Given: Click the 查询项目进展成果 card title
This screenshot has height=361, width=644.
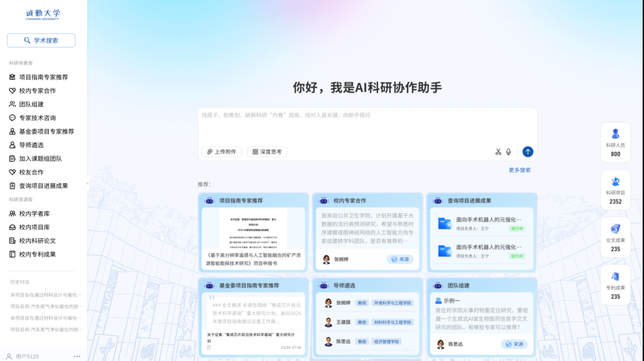Looking at the screenshot, I should click(469, 201).
